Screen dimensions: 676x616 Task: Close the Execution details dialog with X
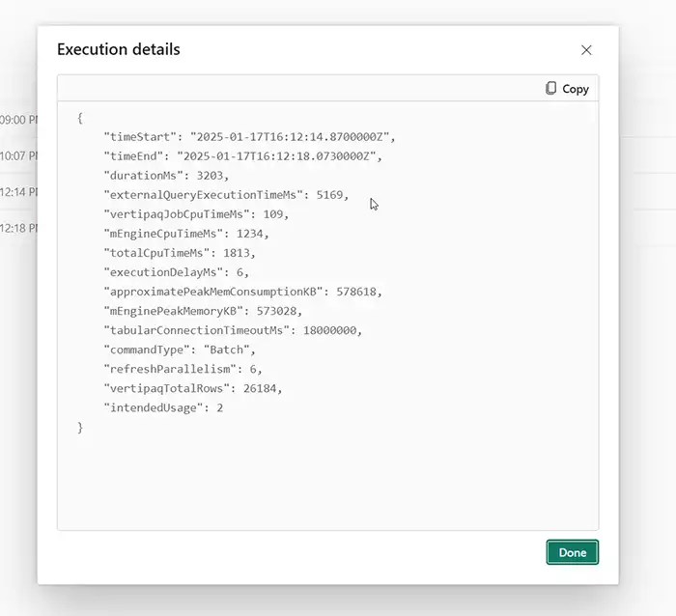[x=586, y=50]
